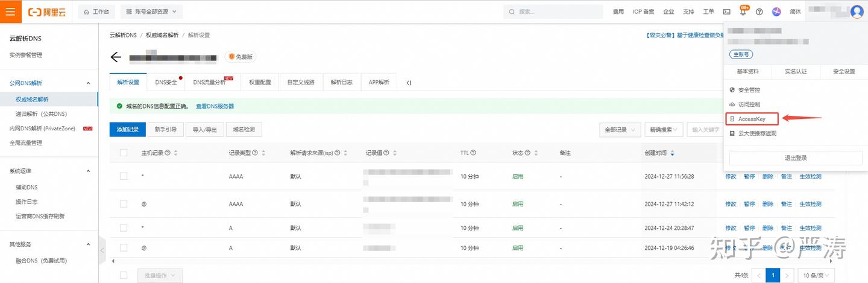Sort by 记录值 column arrows
Viewport: 868px width, 283px height.
pyautogui.click(x=395, y=153)
